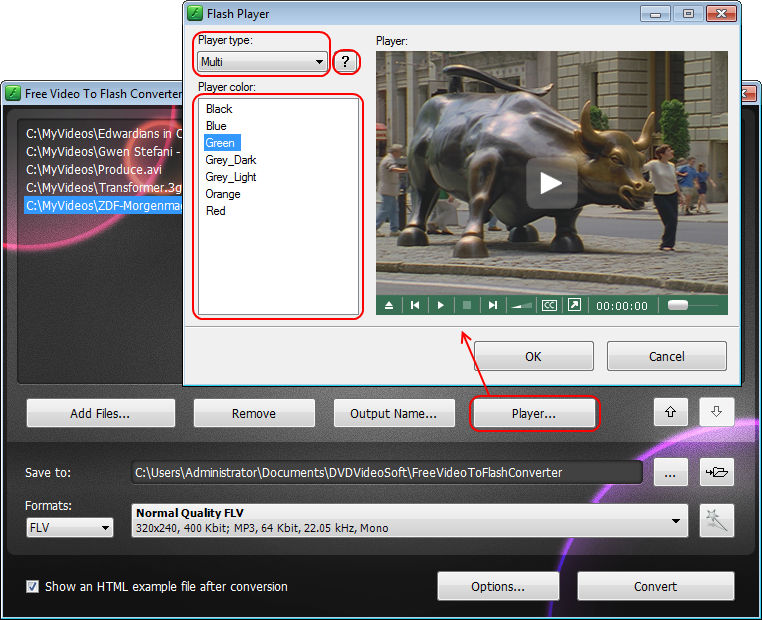Click the Output Name... button
The height and width of the screenshot is (620, 762).
394,413
